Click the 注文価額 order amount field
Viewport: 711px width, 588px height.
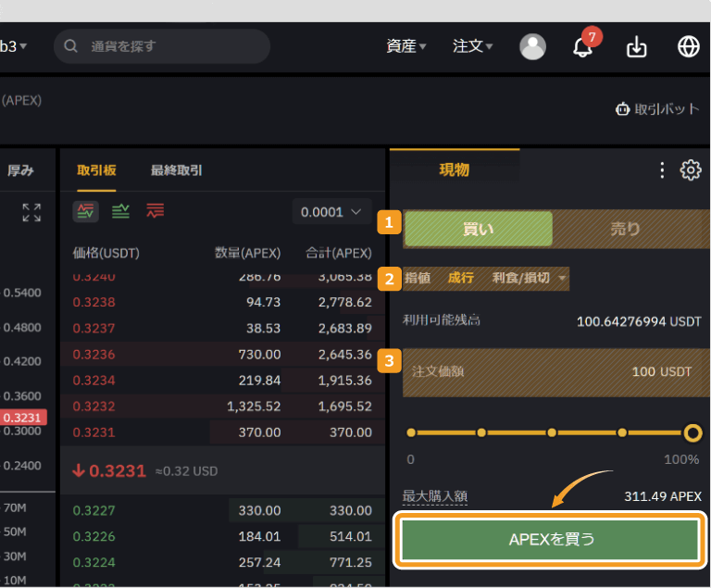pos(556,372)
